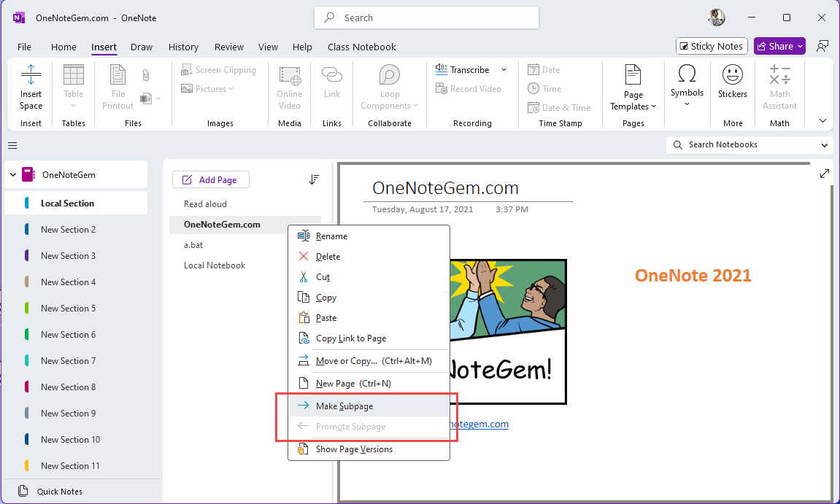Click the Loop Components icon
The image size is (840, 504).
[x=390, y=75]
